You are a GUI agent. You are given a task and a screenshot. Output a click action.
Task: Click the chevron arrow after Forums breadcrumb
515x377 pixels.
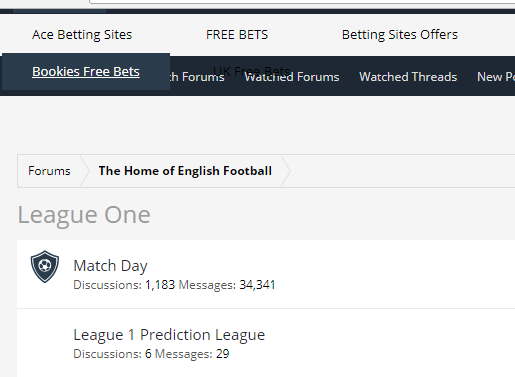(x=85, y=171)
